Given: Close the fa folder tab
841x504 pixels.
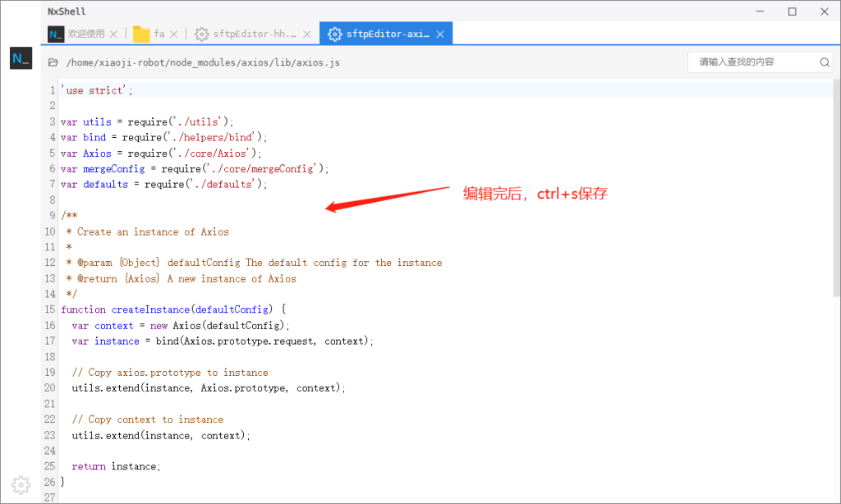Looking at the screenshot, I should pos(174,34).
